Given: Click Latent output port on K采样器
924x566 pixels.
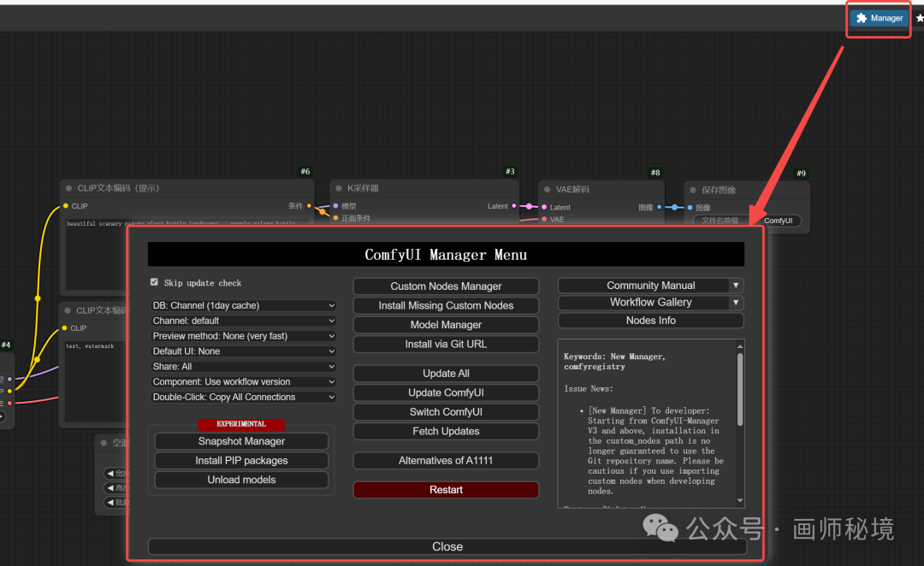Looking at the screenshot, I should (x=514, y=206).
